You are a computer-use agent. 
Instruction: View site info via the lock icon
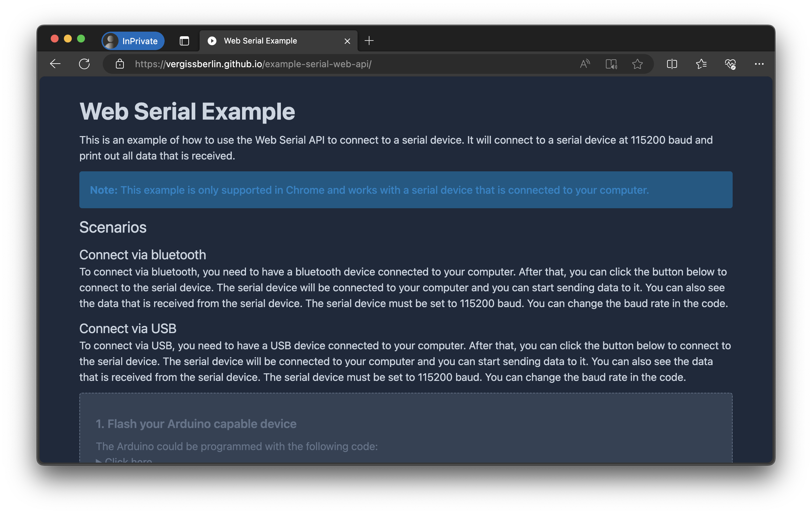point(120,64)
